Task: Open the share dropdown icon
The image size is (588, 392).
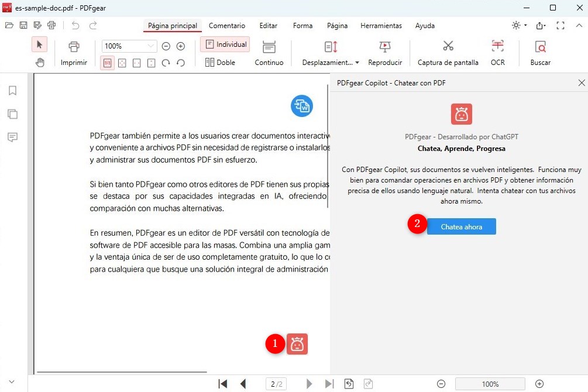Action: (541, 26)
